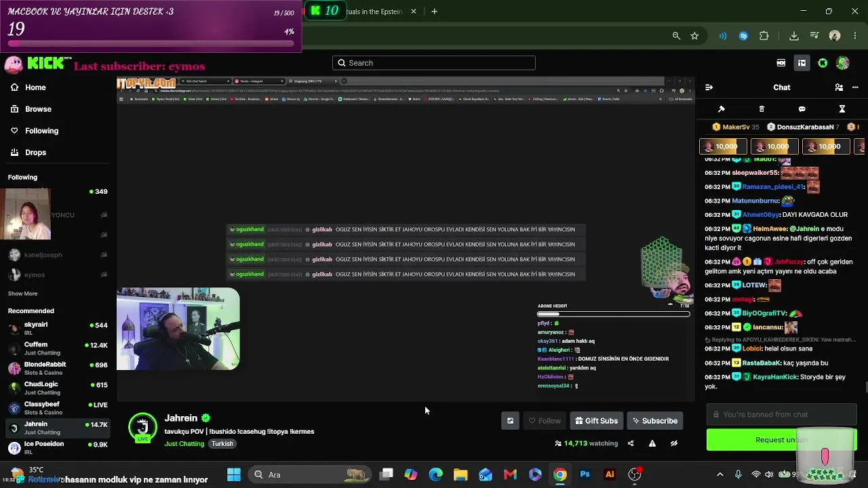This screenshot has height=488, width=868.
Task: Click the Request unban button
Action: [x=781, y=440]
